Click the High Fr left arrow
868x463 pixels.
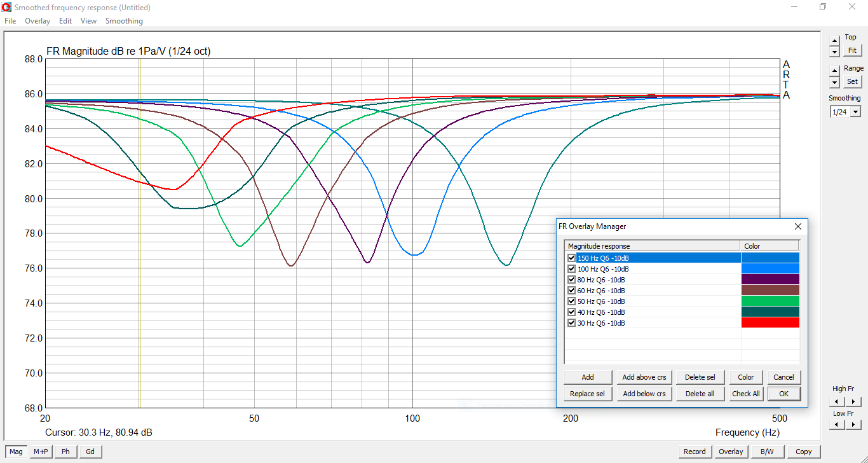point(837,401)
